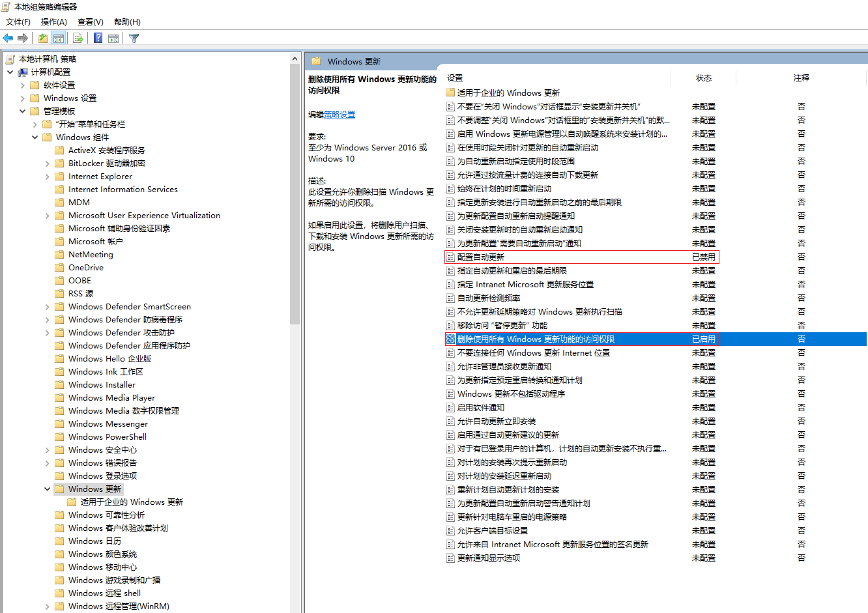868x613 pixels.
Task: Click the folder icon beside Windows 日历
Action: pyautogui.click(x=60, y=541)
